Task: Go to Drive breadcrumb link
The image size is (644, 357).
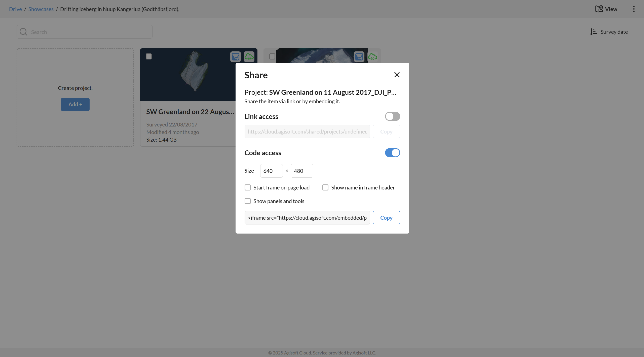Action: click(15, 9)
